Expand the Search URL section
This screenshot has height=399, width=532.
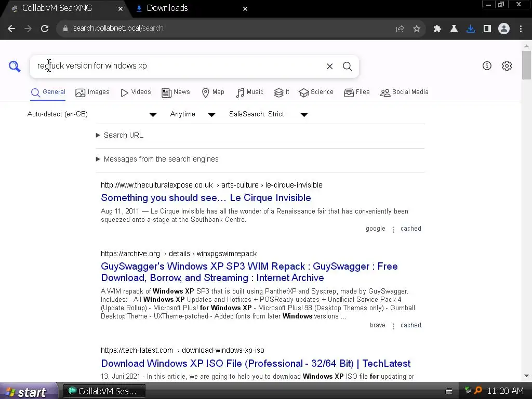click(x=120, y=136)
